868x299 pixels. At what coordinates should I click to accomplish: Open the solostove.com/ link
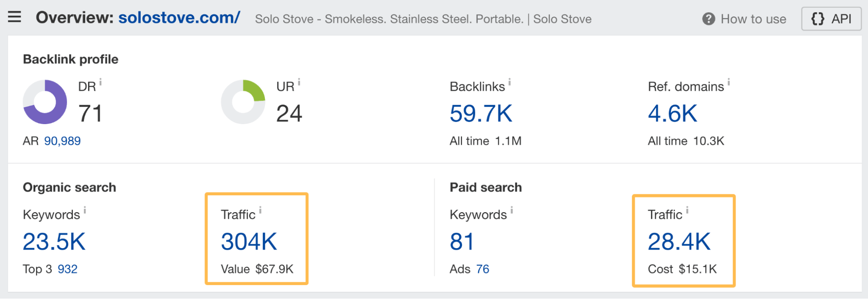tap(179, 17)
